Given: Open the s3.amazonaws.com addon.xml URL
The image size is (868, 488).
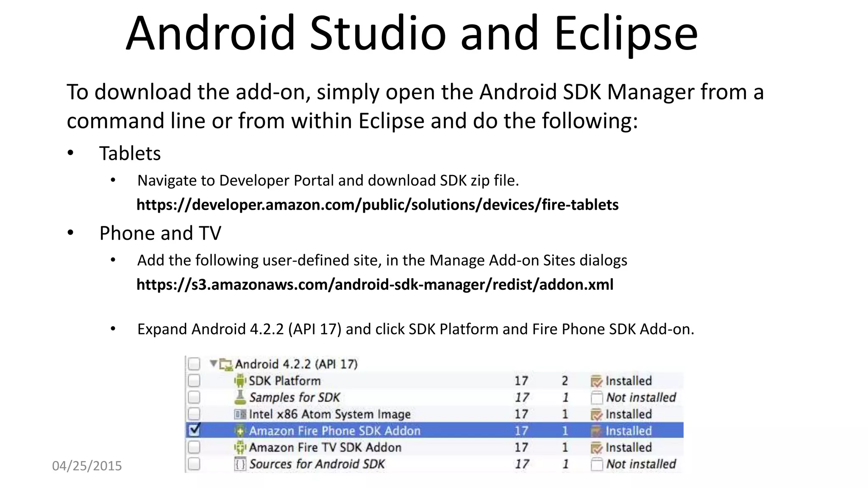Looking at the screenshot, I should click(x=375, y=285).
